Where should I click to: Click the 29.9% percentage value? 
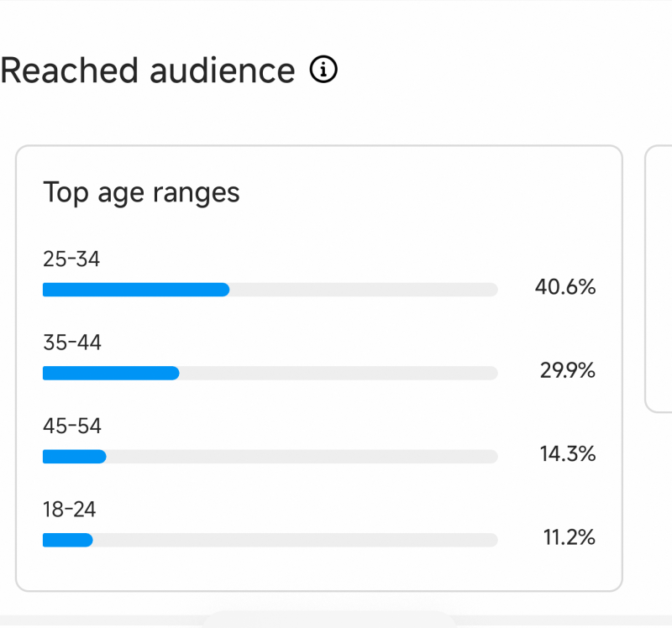point(567,370)
